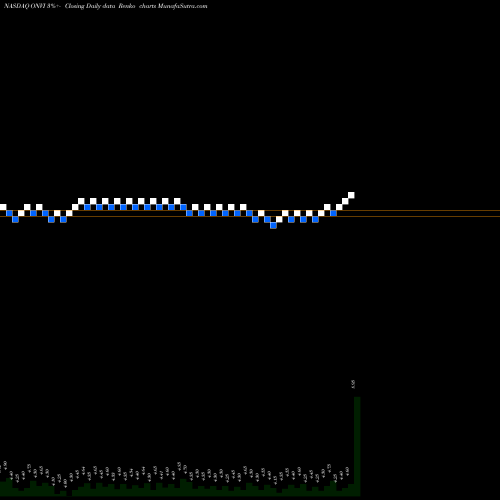Select the topmost white Renko brick at the trend's end
Viewport: 500px width, 500px height.
click(351, 195)
